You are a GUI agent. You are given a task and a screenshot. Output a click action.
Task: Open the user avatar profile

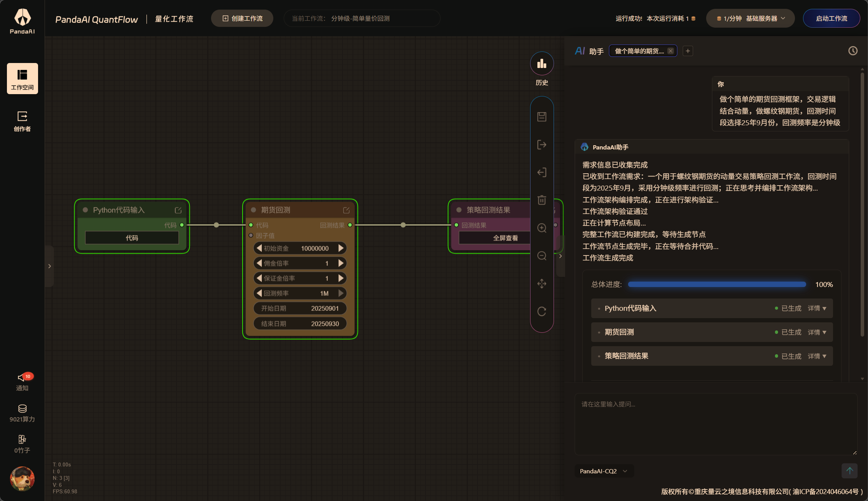coord(22,479)
